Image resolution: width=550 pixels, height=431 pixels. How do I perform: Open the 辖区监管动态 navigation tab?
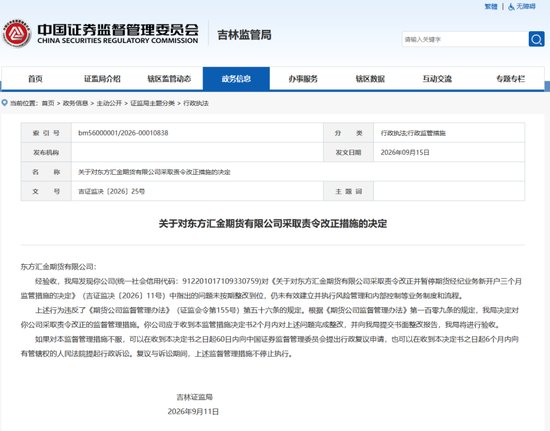pyautogui.click(x=169, y=79)
